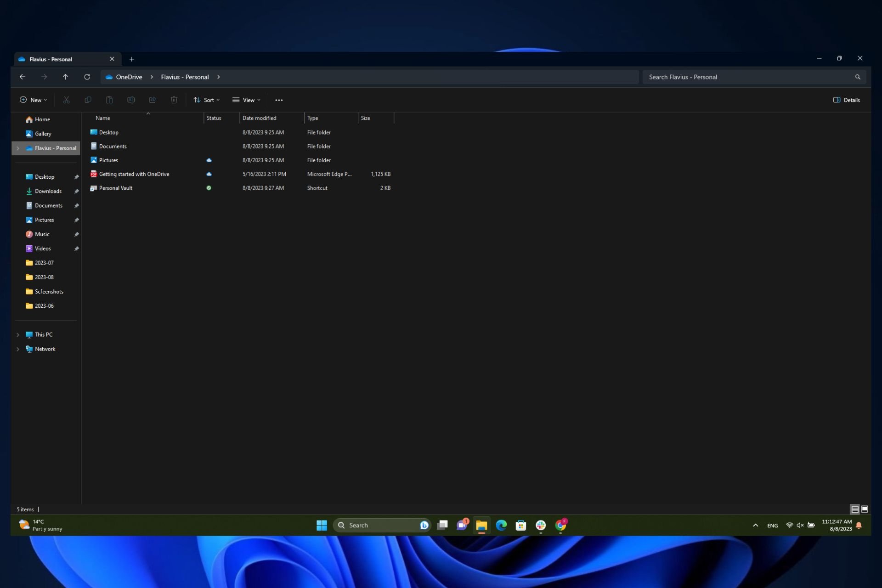
Task: Open the Sort dropdown menu
Action: [x=207, y=100]
